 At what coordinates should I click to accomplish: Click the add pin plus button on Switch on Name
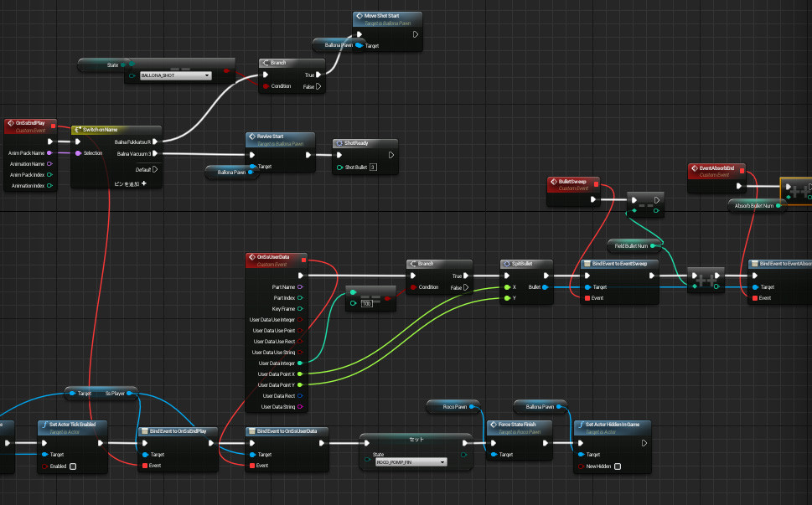tap(144, 183)
